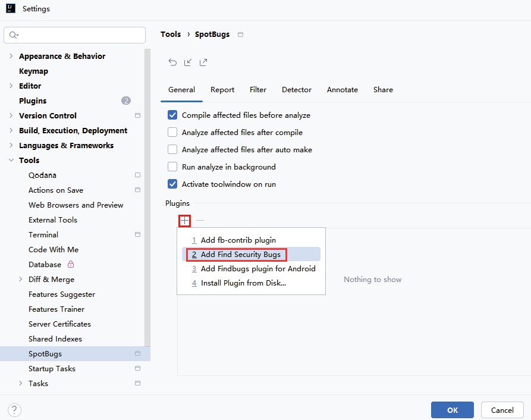Viewport: 531px width, 420px height.
Task: Expand the Tasks node
Action: pyautogui.click(x=21, y=384)
